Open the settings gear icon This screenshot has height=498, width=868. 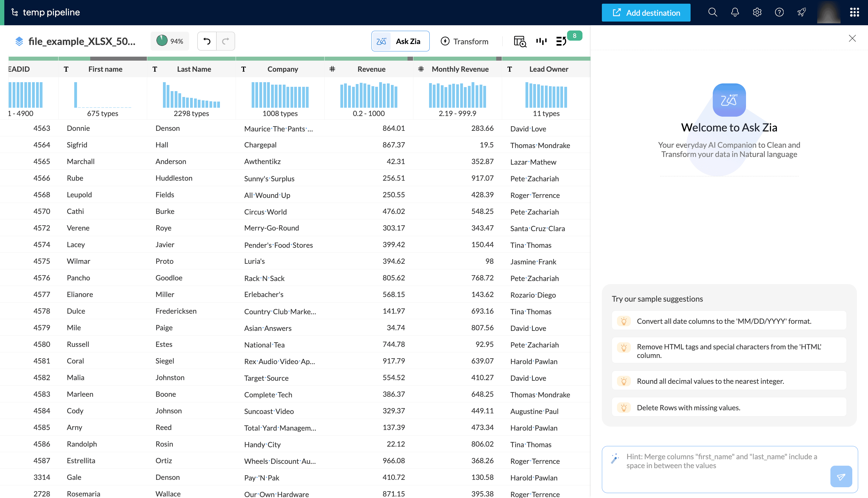[x=757, y=13]
